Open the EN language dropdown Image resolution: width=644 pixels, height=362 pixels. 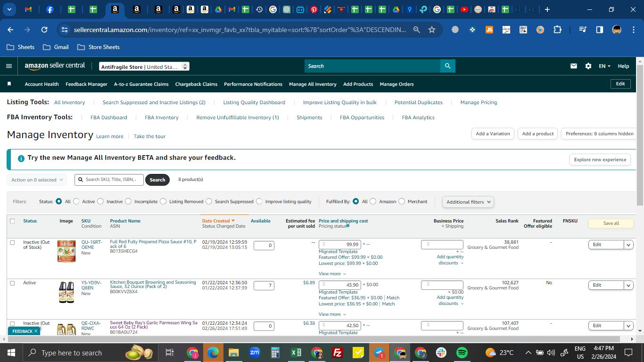[x=605, y=66]
